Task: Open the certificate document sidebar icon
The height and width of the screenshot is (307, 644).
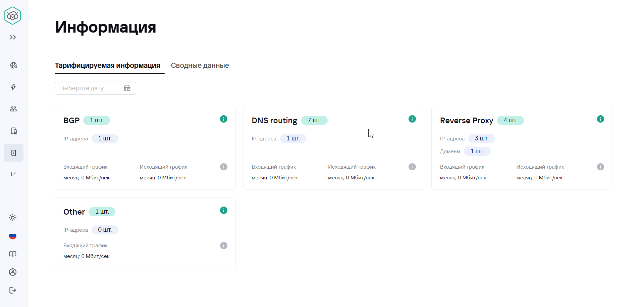Action: pos(13,131)
